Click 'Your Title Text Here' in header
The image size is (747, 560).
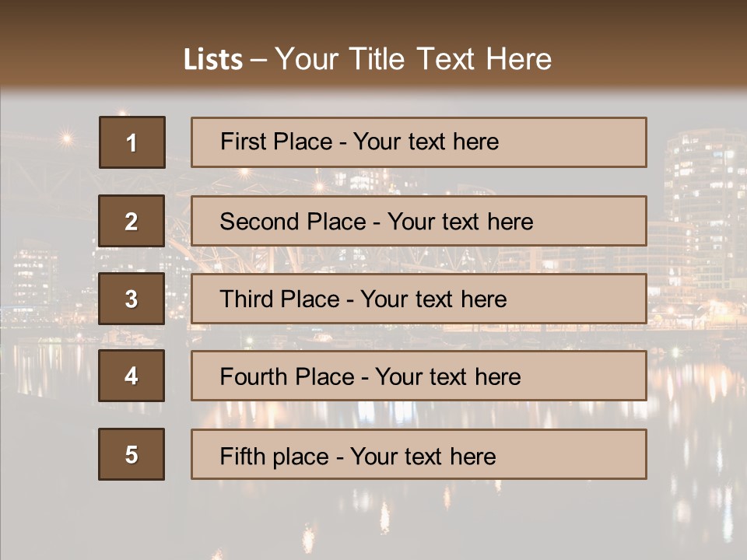(413, 59)
